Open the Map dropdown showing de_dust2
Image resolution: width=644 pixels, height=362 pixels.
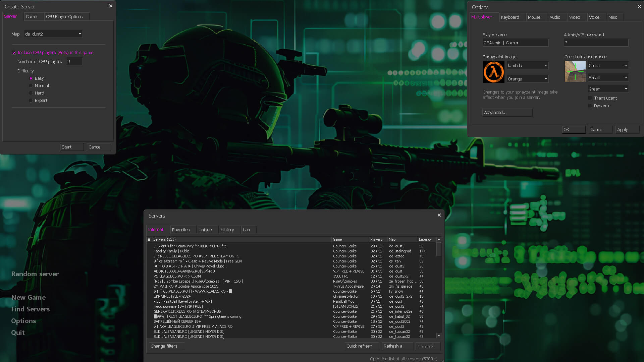pos(53,34)
